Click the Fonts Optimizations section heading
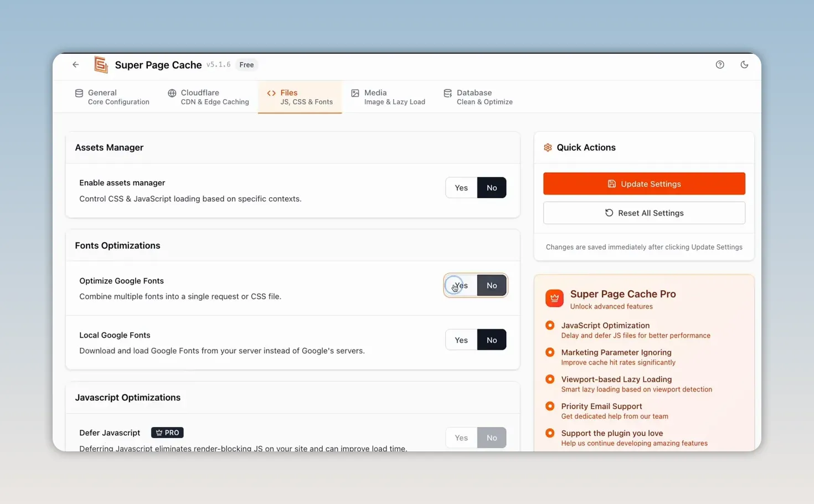Viewport: 814px width, 504px height. coord(117,245)
